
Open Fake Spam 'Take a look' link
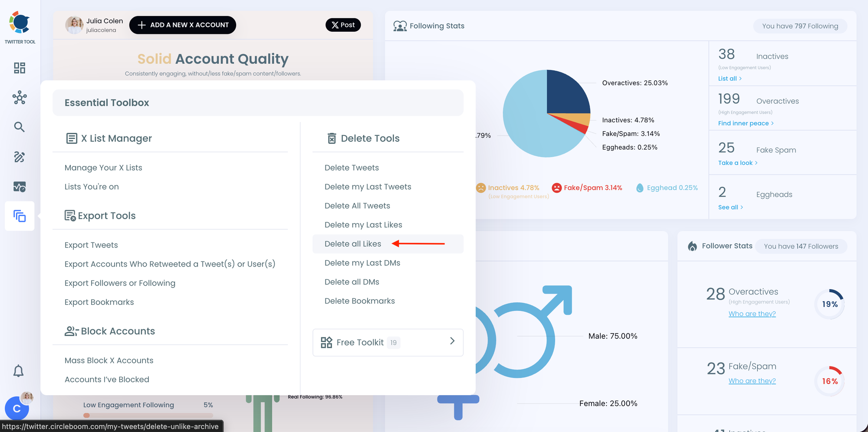[737, 163]
